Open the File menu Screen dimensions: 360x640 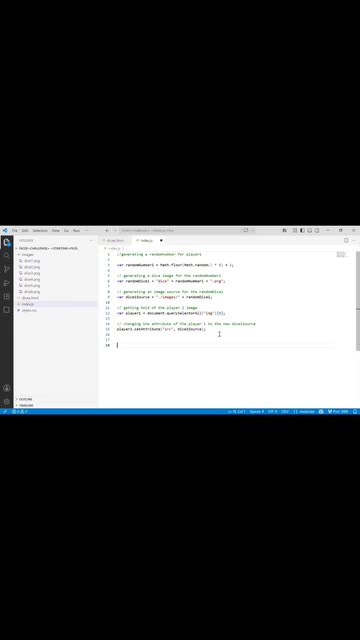click(15, 231)
